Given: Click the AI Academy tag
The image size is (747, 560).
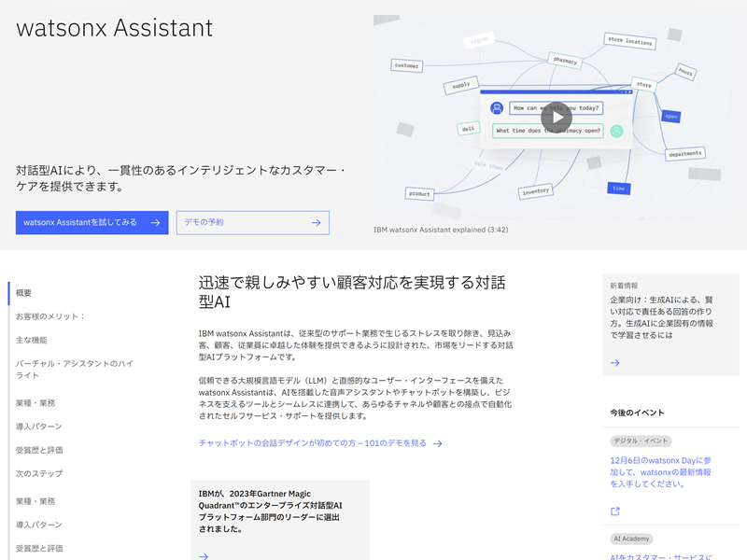Looking at the screenshot, I should [x=631, y=539].
